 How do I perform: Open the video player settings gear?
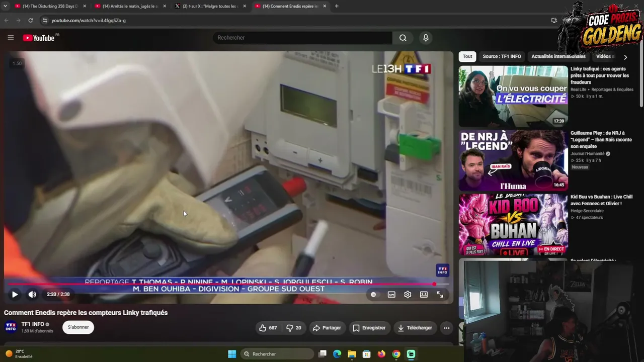tap(408, 295)
